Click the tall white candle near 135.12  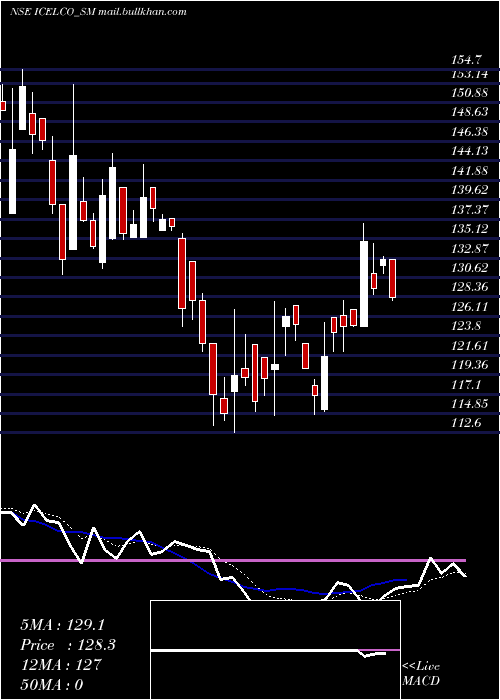point(364,284)
